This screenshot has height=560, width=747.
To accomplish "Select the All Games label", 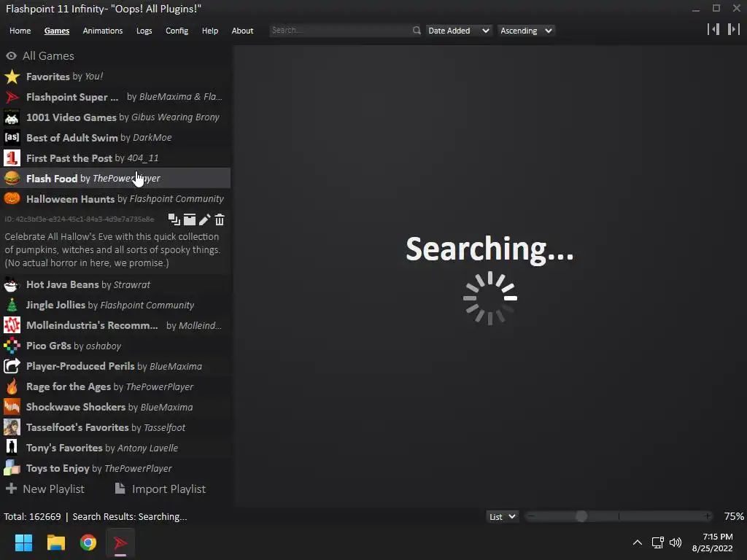I will click(x=49, y=56).
